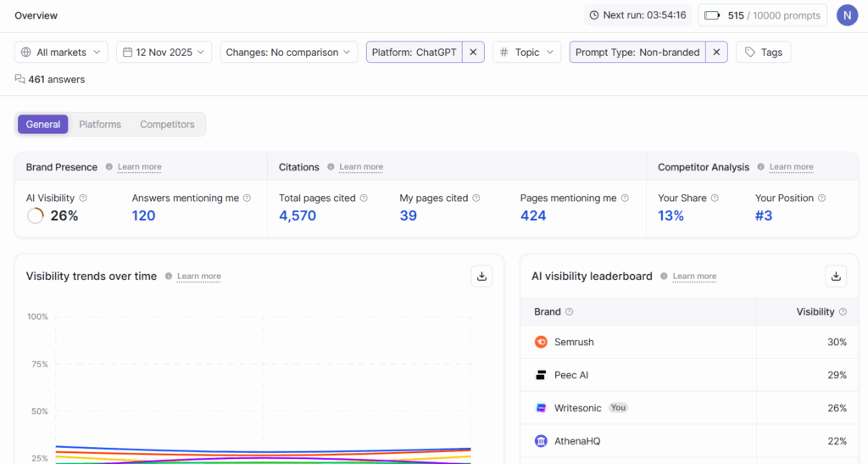The height and width of the screenshot is (464, 868).
Task: Open the Changes: No comparison dropdown
Action: click(289, 52)
